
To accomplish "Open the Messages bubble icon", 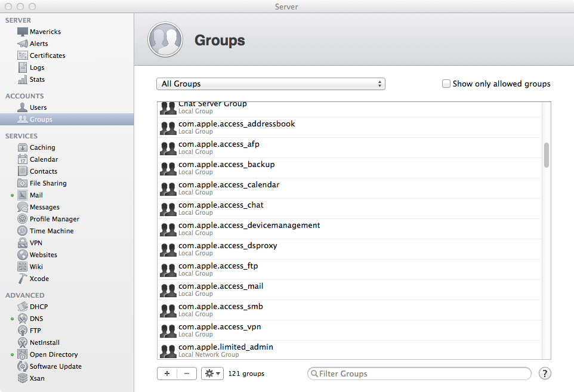I will coord(22,207).
